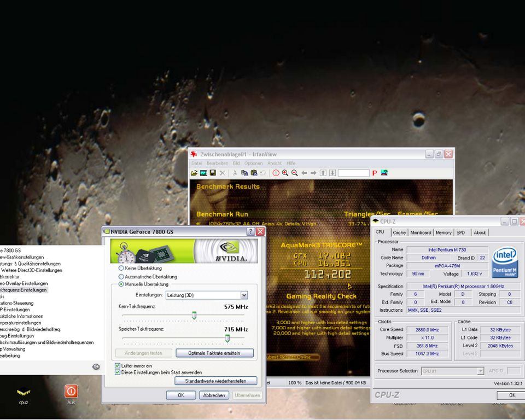Click the Intel Pentium M logo

pyautogui.click(x=505, y=262)
